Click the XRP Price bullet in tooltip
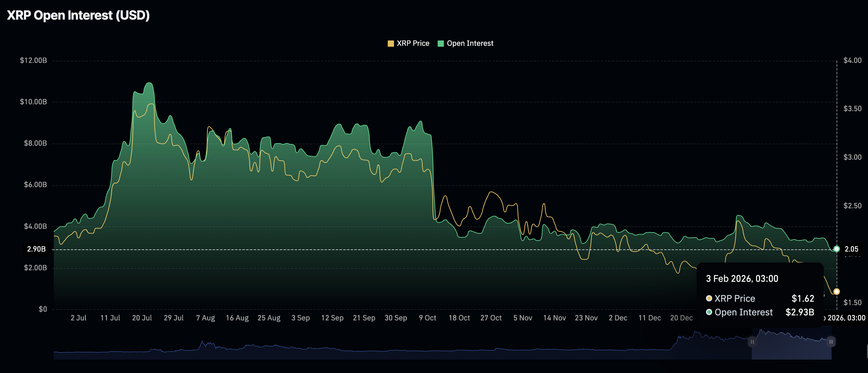 pos(709,299)
